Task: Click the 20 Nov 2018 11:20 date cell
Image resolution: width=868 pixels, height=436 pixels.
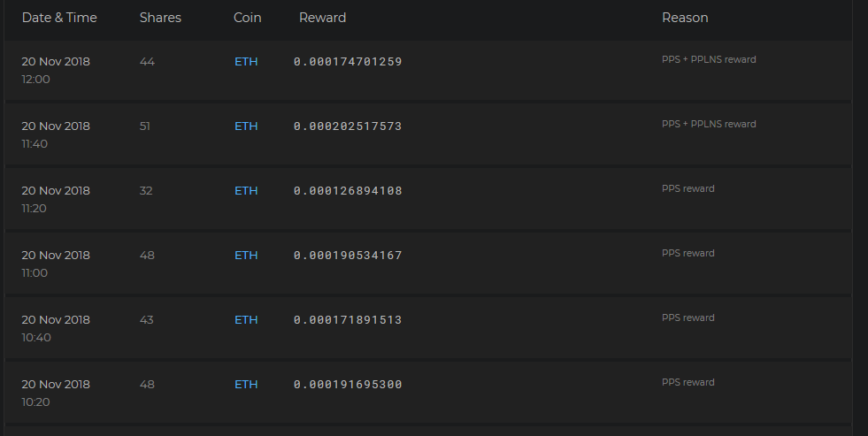Action: 56,198
